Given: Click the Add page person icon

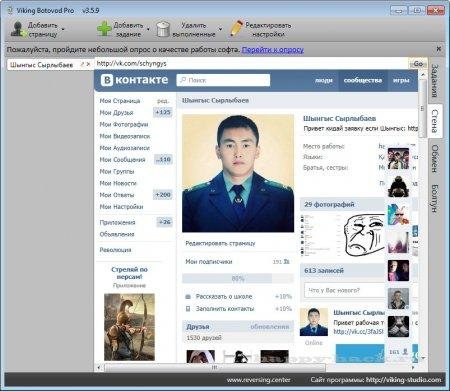Looking at the screenshot, I should [x=18, y=29].
